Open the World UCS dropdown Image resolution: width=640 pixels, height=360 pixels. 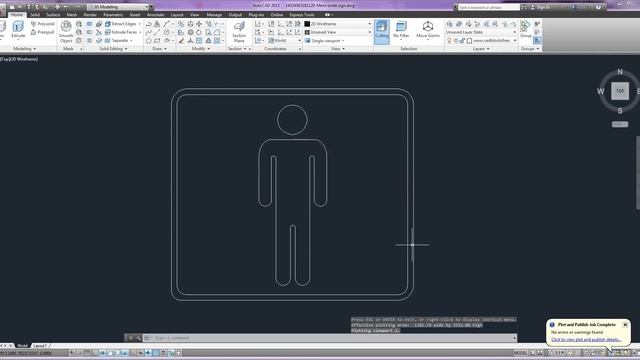click(284, 40)
